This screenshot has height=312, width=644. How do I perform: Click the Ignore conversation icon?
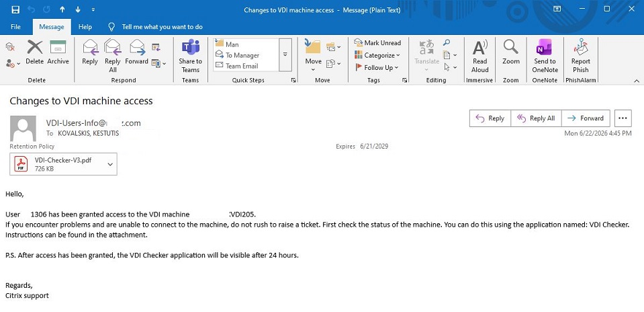[x=10, y=47]
